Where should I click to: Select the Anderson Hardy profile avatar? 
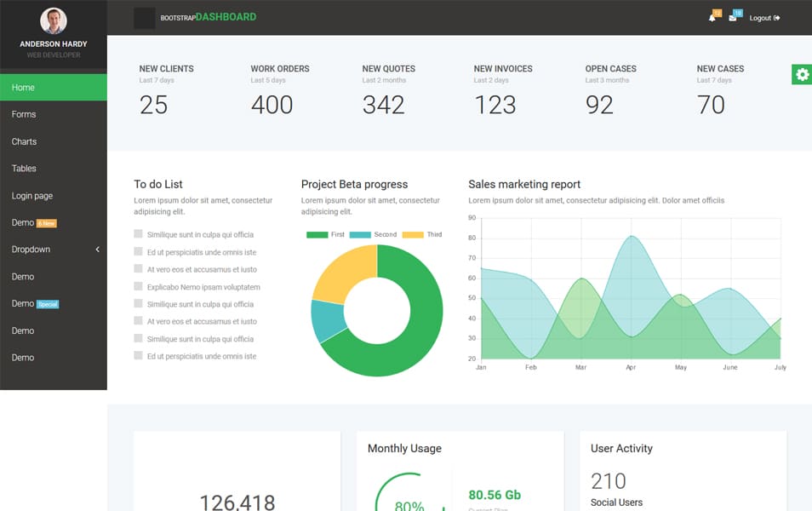54,20
